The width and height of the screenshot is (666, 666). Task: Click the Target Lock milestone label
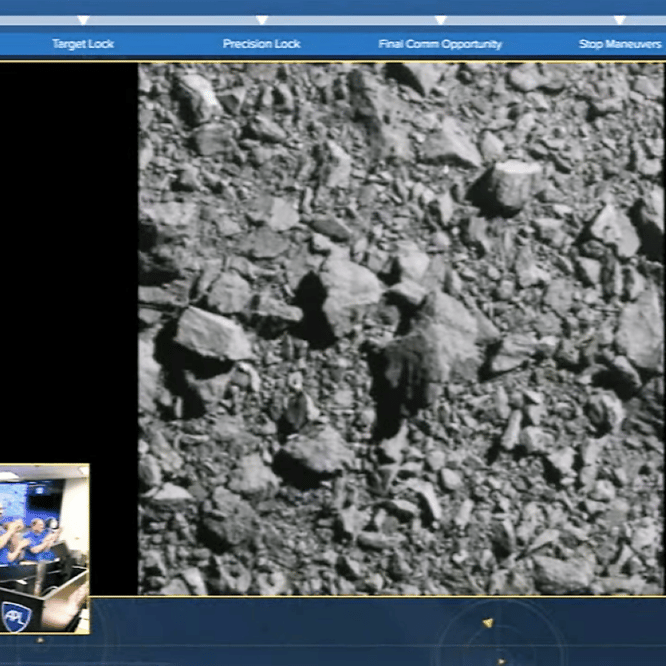[x=83, y=44]
